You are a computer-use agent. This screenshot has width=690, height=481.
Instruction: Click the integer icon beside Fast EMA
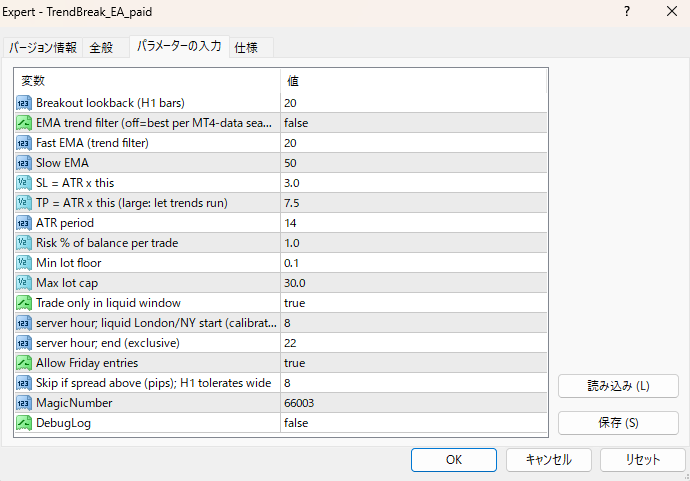(24, 143)
